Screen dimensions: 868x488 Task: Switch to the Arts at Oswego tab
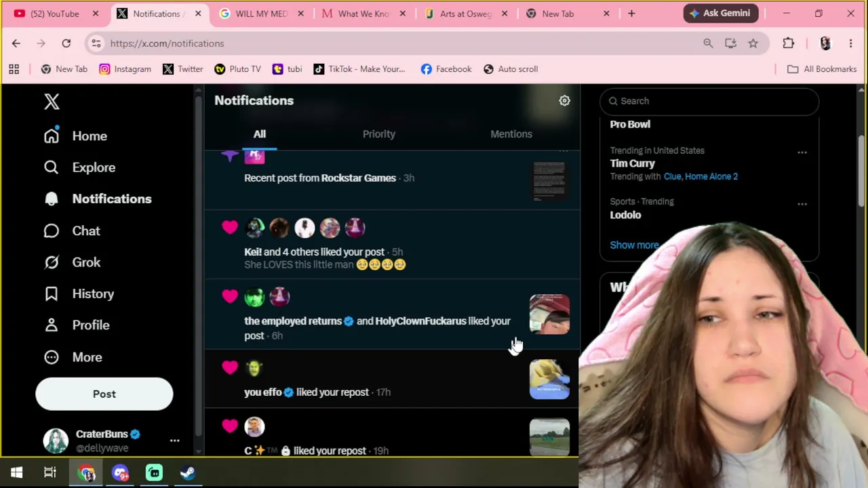point(465,14)
